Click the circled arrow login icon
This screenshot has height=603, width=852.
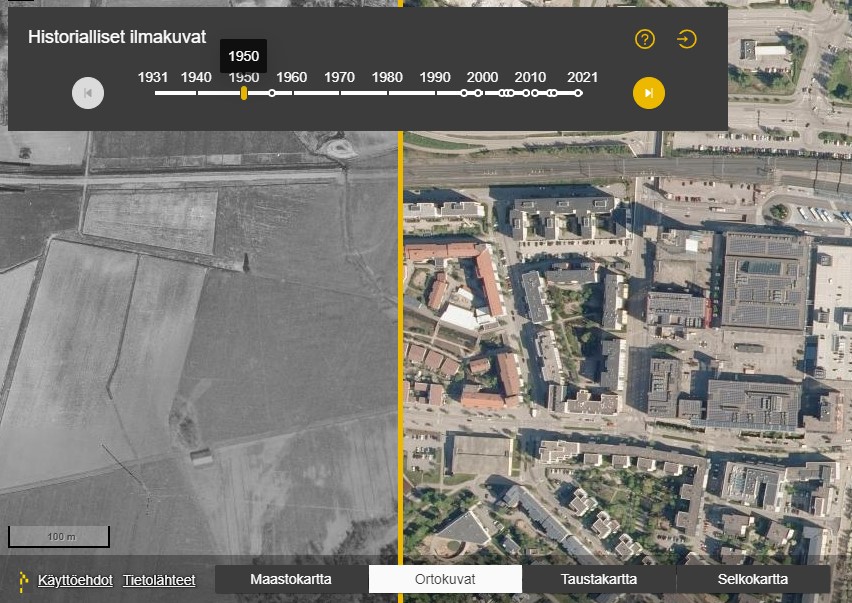[x=687, y=39]
